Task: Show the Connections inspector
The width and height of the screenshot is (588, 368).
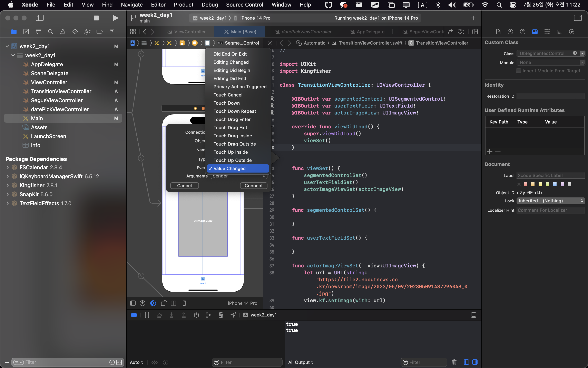Action: tap(571, 32)
